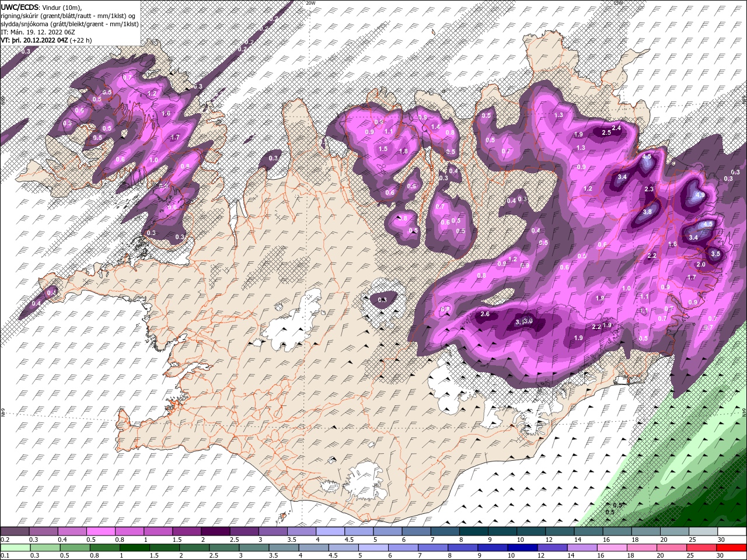
Task: Pick the deep navy 10–12 rain scale swatch
Action: [x=522, y=548]
